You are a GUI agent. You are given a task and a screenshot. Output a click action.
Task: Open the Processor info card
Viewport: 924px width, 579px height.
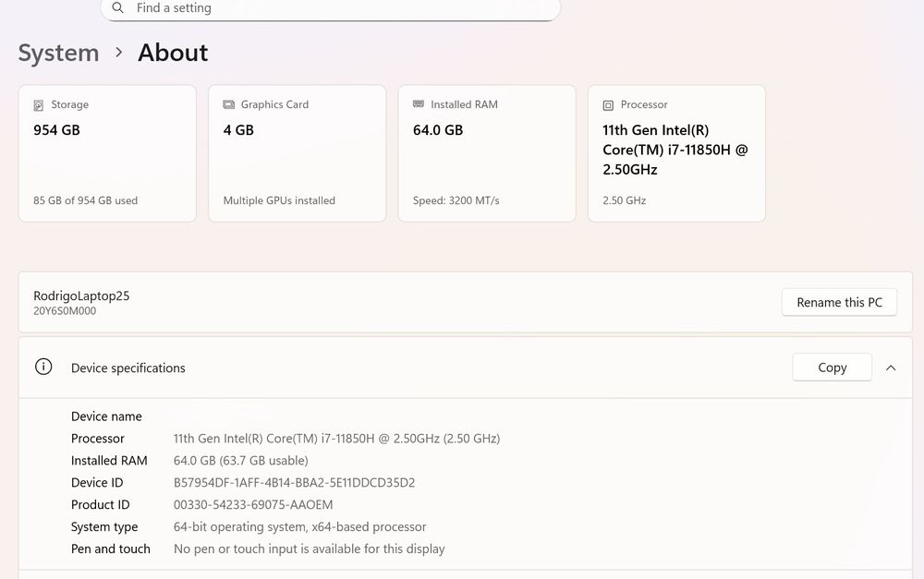(x=676, y=153)
